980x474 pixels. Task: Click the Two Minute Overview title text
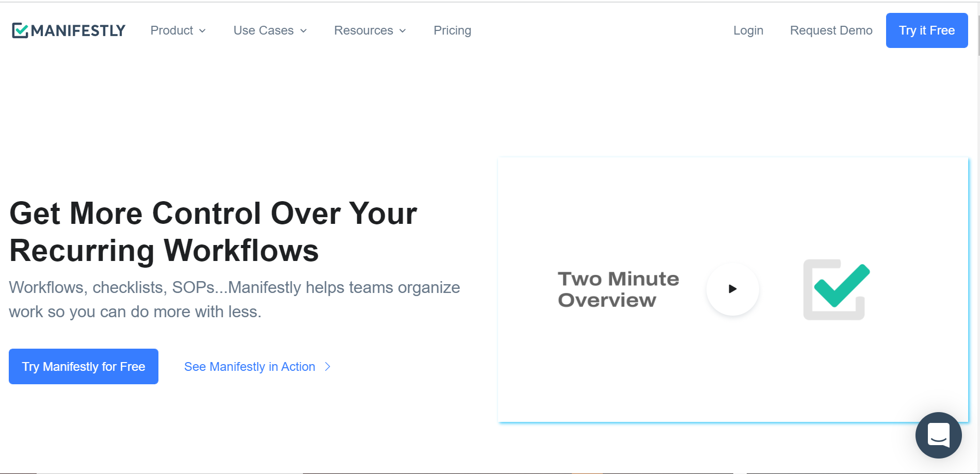click(618, 289)
